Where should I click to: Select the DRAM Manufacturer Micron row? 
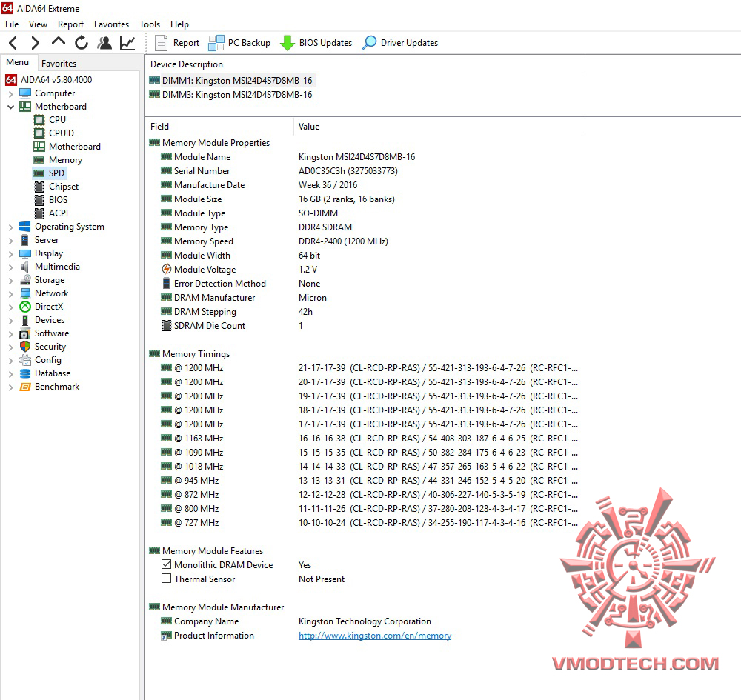(x=244, y=298)
